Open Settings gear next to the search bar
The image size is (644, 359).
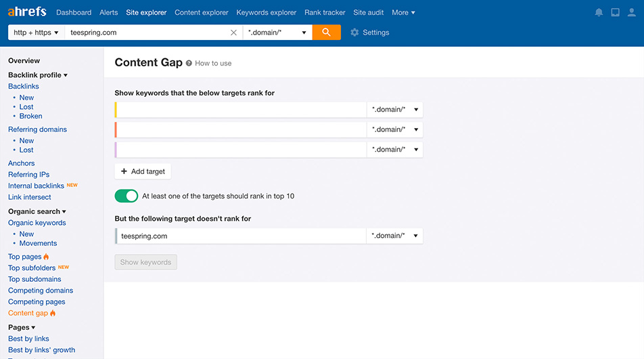(369, 33)
